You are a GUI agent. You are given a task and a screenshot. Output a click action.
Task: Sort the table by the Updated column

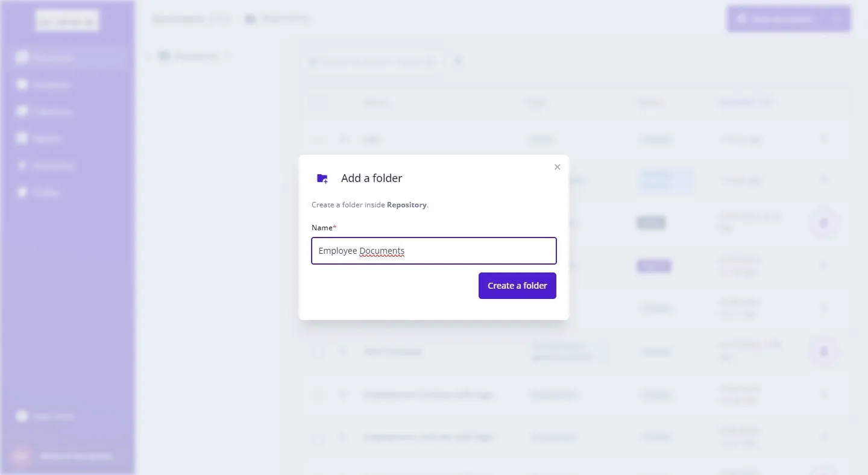coord(737,102)
